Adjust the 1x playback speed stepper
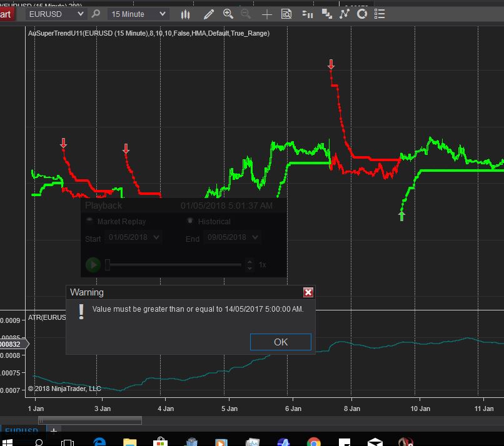This screenshot has height=446, width=504. [x=249, y=265]
